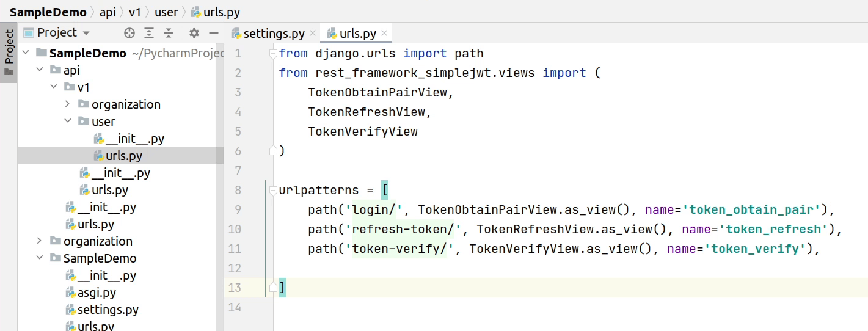Close the settings.py editor tab

pyautogui.click(x=313, y=34)
